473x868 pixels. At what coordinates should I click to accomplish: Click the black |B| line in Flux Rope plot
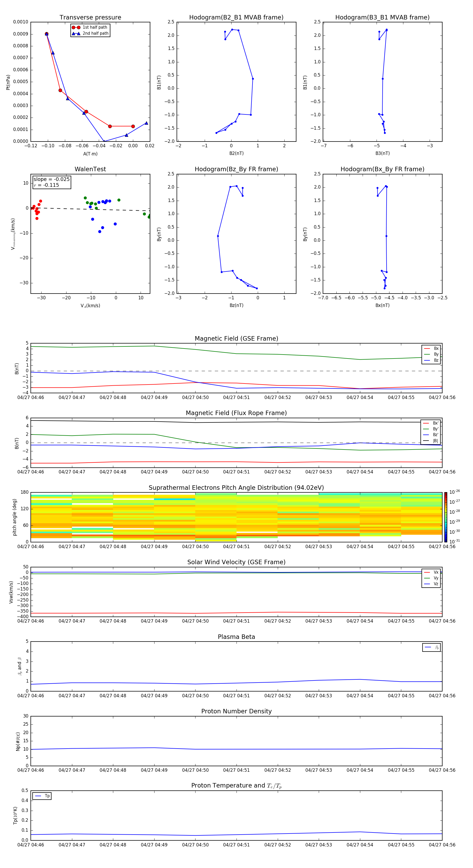coord(236,422)
